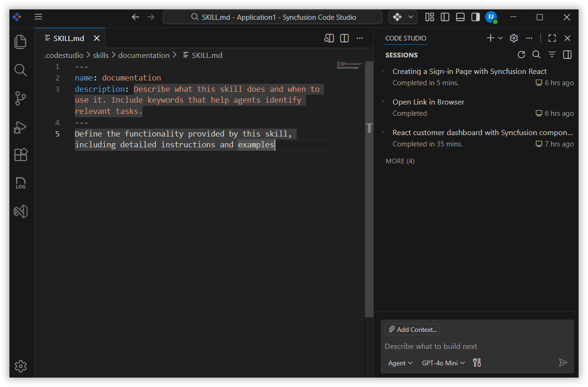
Task: Click the Add Context button
Action: 411,329
